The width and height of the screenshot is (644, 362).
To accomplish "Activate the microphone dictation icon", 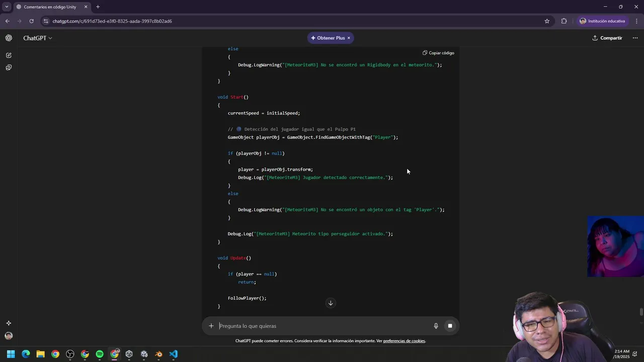I will click(x=436, y=326).
